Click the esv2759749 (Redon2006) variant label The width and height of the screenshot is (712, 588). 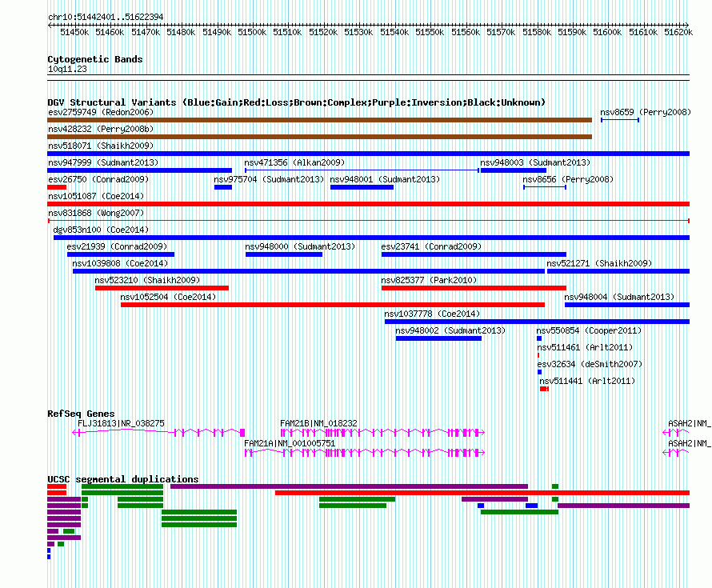101,112
